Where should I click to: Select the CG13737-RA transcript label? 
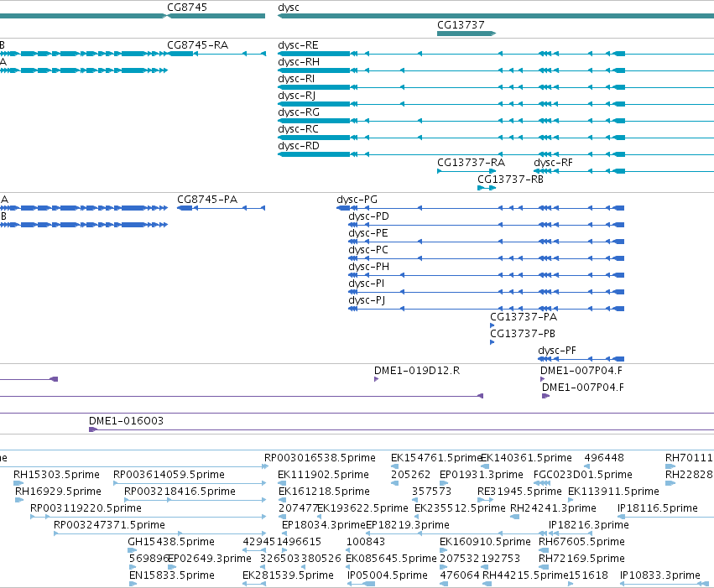[x=472, y=163]
